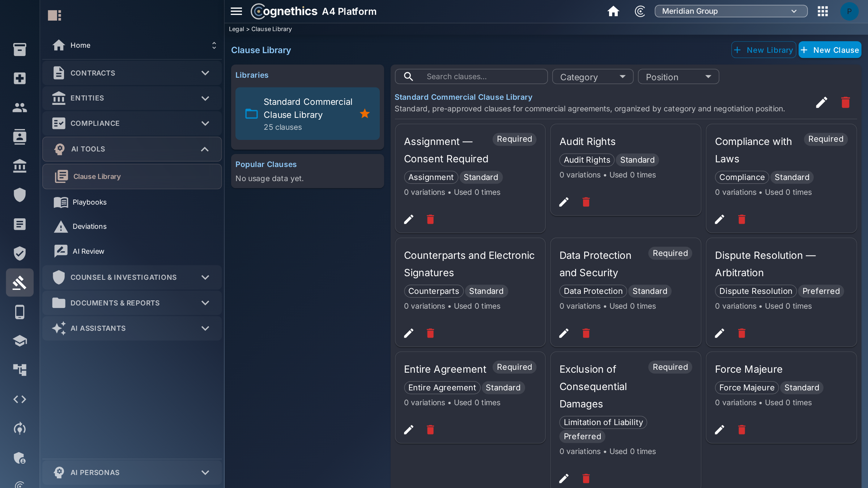The width and height of the screenshot is (868, 488).
Task: Expand the ENTITIES menu section
Action: pos(132,98)
